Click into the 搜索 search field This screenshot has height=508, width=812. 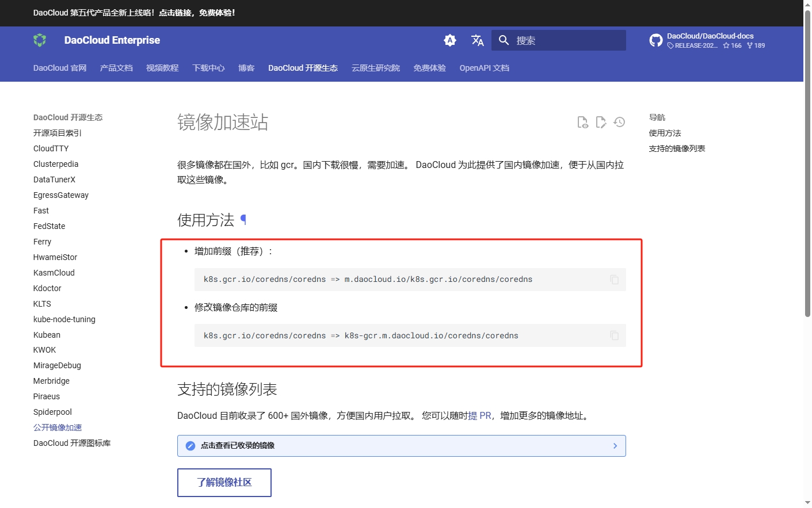coord(559,40)
